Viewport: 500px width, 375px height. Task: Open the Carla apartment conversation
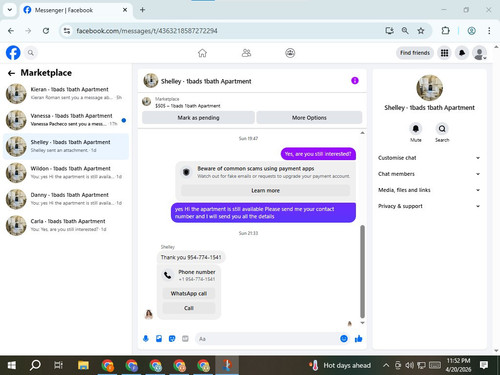tap(66, 225)
